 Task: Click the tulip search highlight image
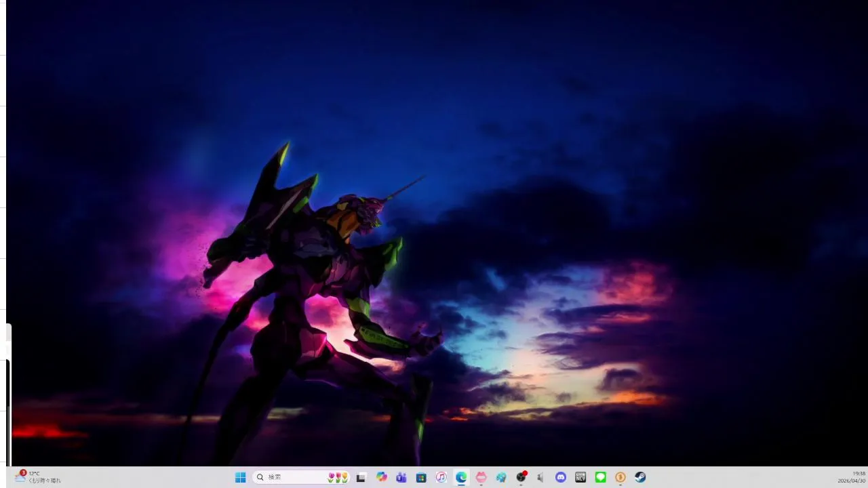tap(338, 477)
